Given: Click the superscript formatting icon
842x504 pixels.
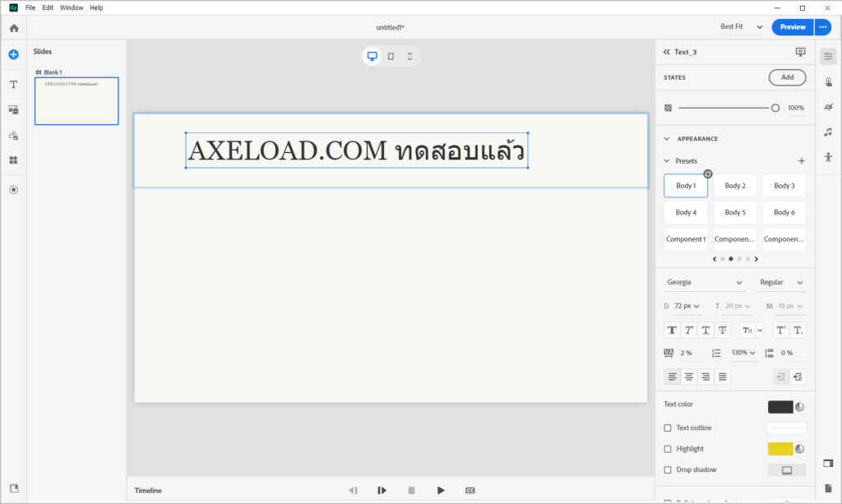Looking at the screenshot, I should pos(781,330).
